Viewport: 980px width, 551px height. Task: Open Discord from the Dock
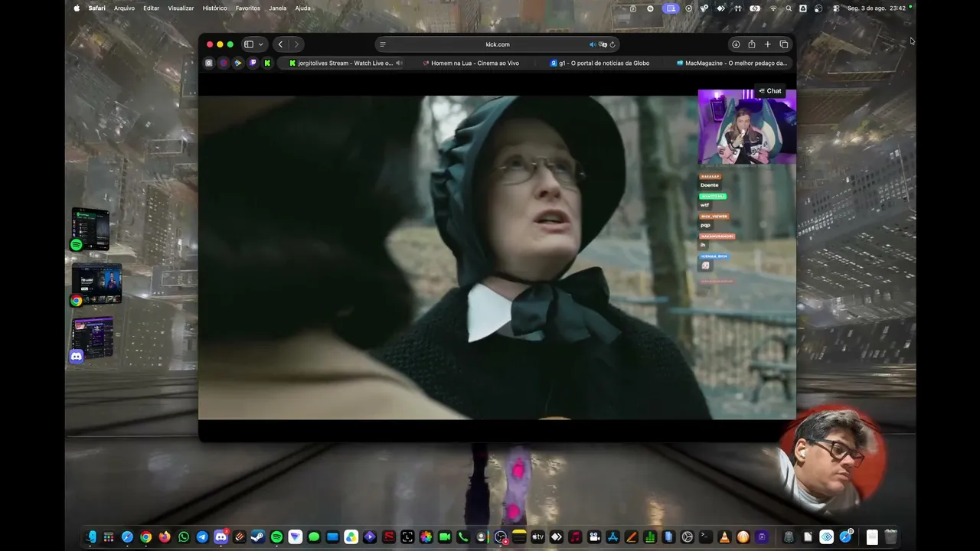pos(220,537)
